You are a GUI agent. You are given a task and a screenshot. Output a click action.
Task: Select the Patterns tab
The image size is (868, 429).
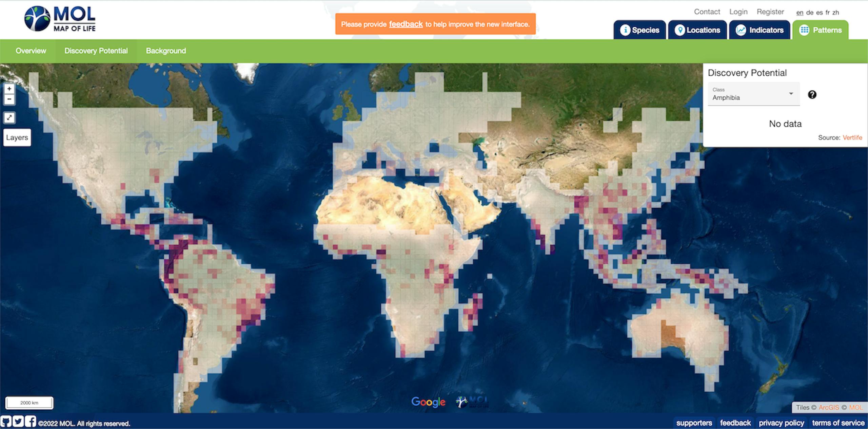tap(821, 30)
